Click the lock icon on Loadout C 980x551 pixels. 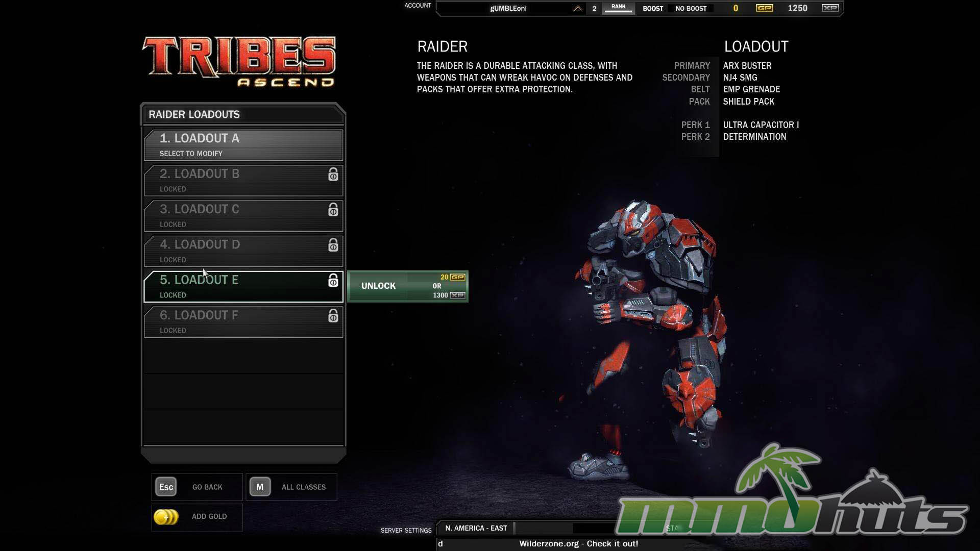point(333,210)
